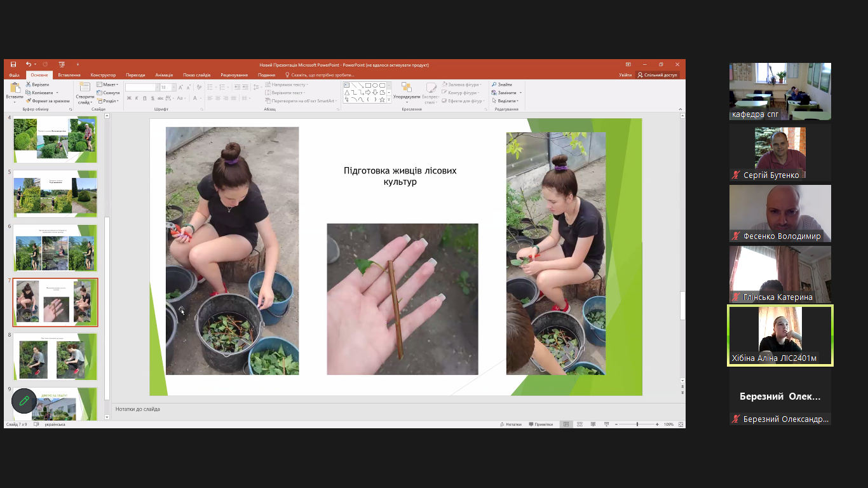Toggle bold (Ж) formatting
868x488 pixels.
point(129,98)
